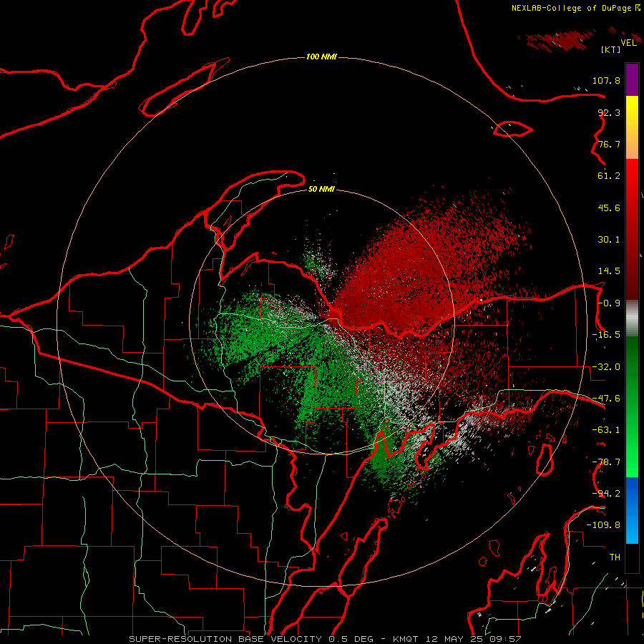This screenshot has width=644, height=644.
Task: Click the [KT] units label
Action: (611, 49)
